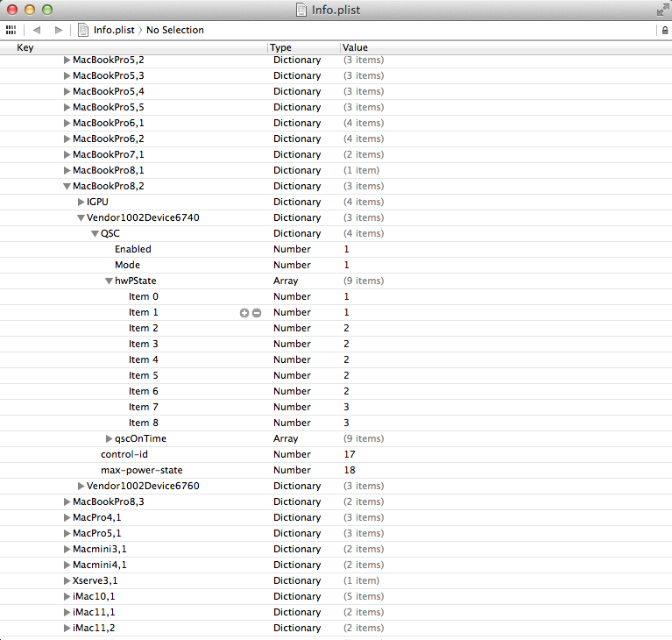The width and height of the screenshot is (672, 640).
Task: Collapse the MacBookPro8,2 dictionary
Action: (x=67, y=186)
